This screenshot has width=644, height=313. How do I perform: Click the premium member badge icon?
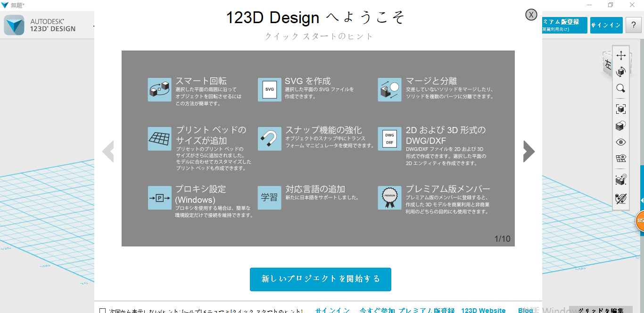389,198
